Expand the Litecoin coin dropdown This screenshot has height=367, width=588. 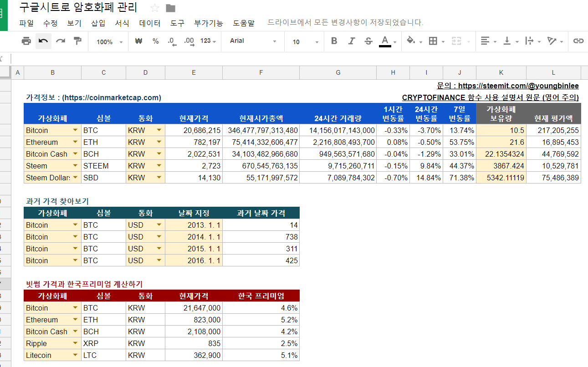click(75, 355)
